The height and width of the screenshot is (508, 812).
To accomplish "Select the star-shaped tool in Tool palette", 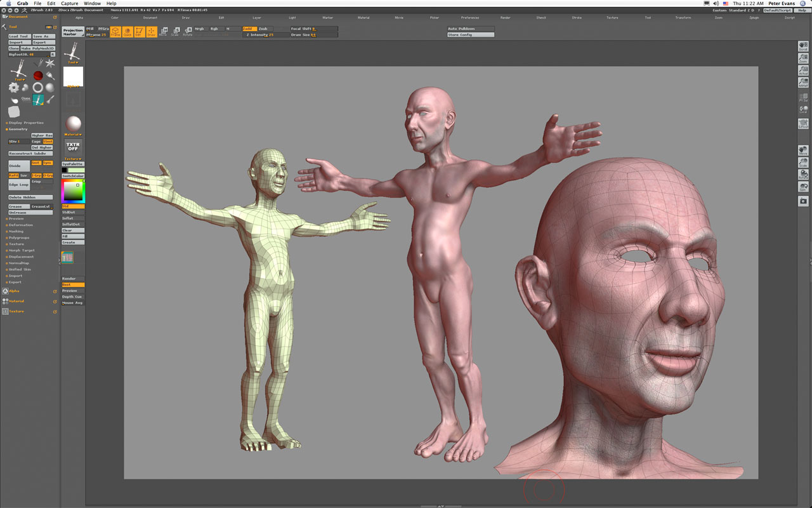I will pos(50,63).
